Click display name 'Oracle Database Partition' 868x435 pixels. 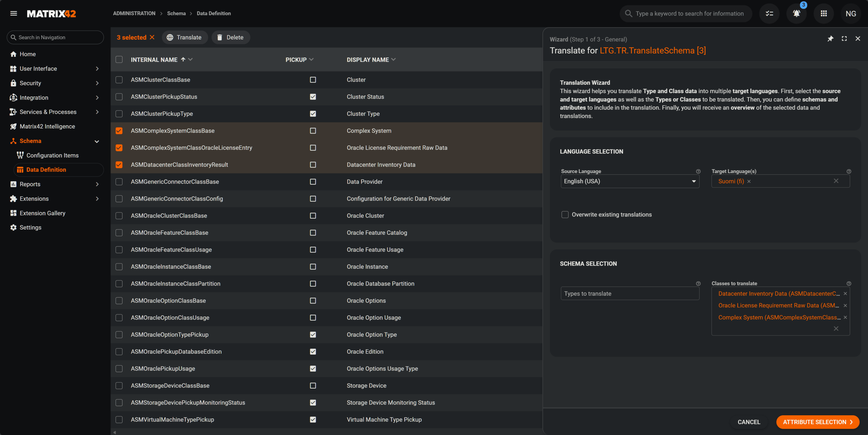380,284
